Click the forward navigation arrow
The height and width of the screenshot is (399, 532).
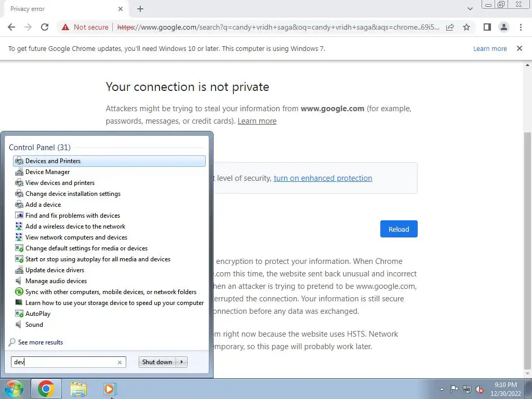point(28,27)
